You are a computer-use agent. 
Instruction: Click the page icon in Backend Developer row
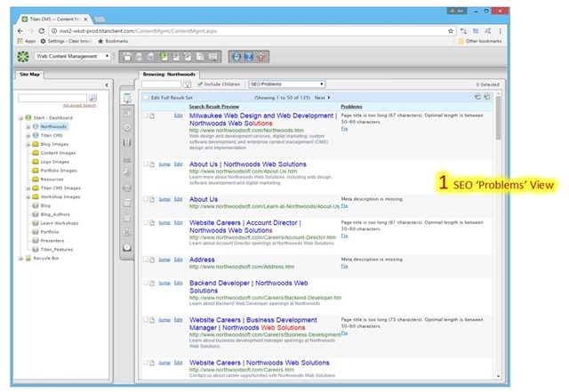(152, 283)
